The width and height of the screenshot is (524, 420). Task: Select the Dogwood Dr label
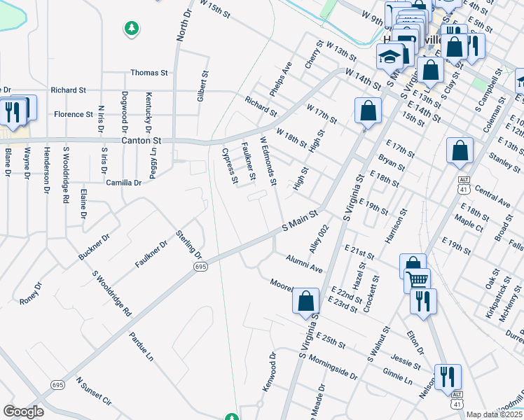click(124, 112)
